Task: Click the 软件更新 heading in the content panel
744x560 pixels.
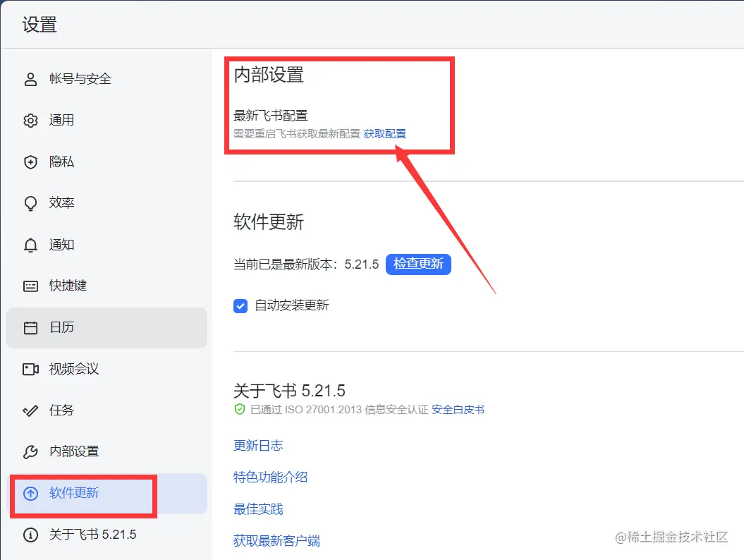Action: pos(269,222)
